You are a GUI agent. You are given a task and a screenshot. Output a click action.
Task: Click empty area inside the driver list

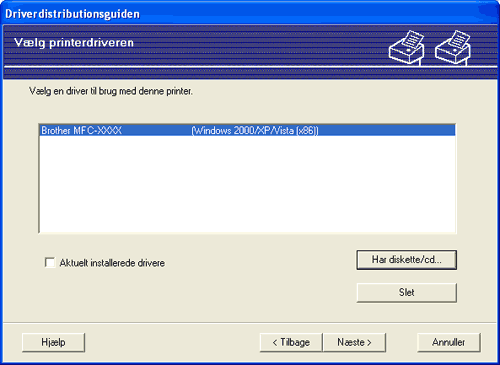247,184
